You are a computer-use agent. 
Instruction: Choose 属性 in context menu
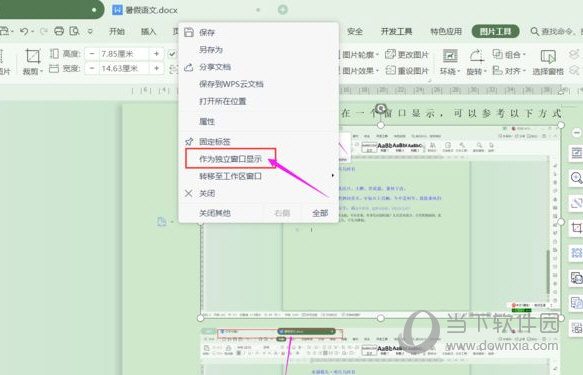258,122
